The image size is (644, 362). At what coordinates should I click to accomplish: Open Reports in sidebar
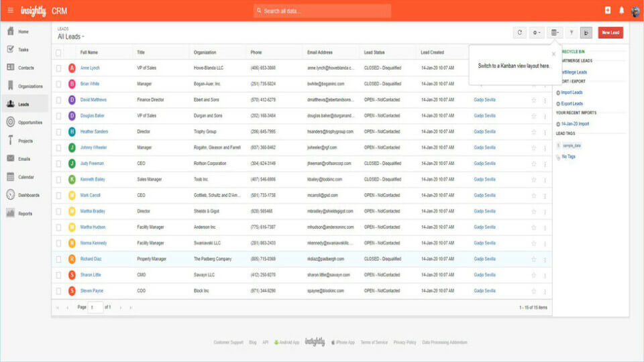25,213
